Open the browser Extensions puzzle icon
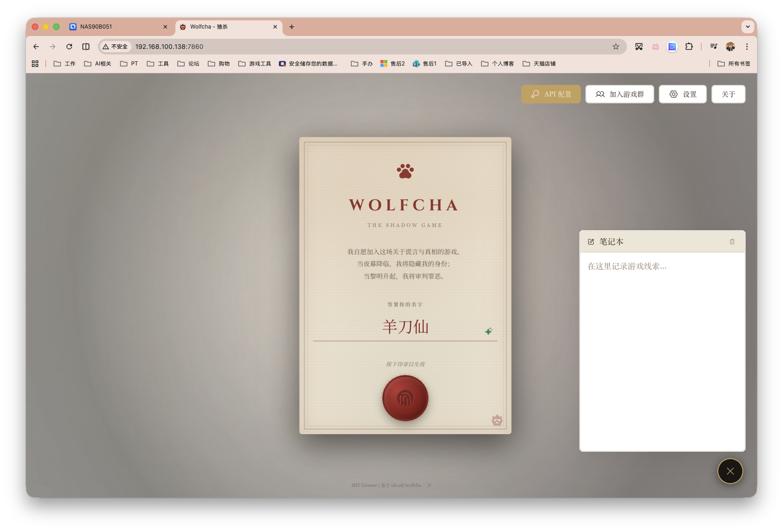Screen dimensions: 783x532 [689, 47]
